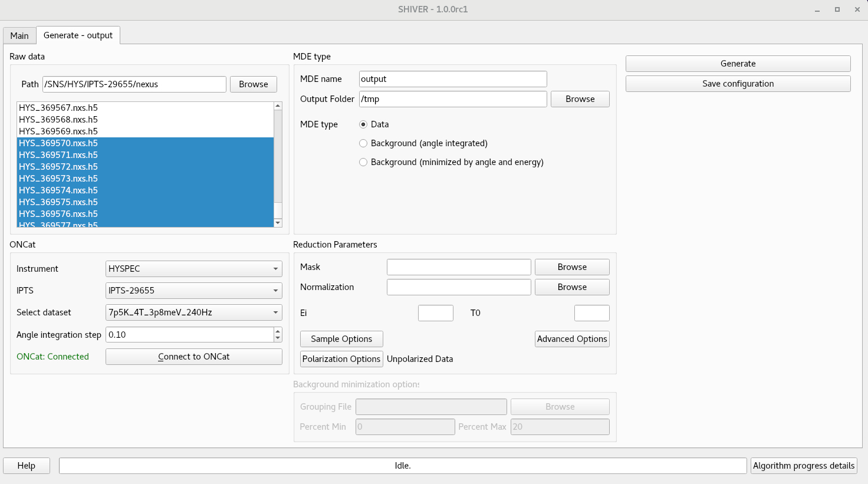
Task: Select Background (minimized by angle and energy)
Action: (363, 162)
